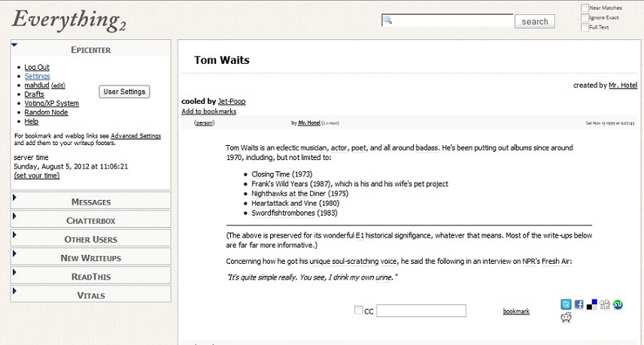Save the writeup to Delicious
Screen dimensions: 644x345
pyautogui.click(x=592, y=304)
